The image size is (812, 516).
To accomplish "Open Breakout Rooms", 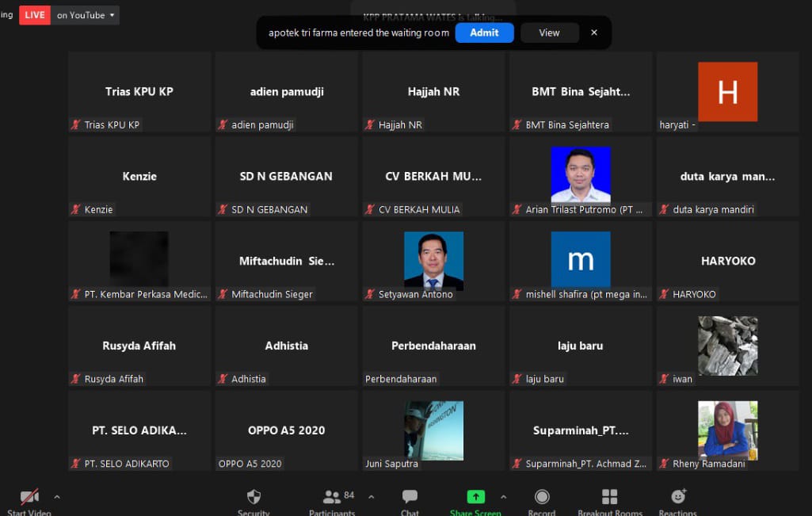I will (609, 497).
